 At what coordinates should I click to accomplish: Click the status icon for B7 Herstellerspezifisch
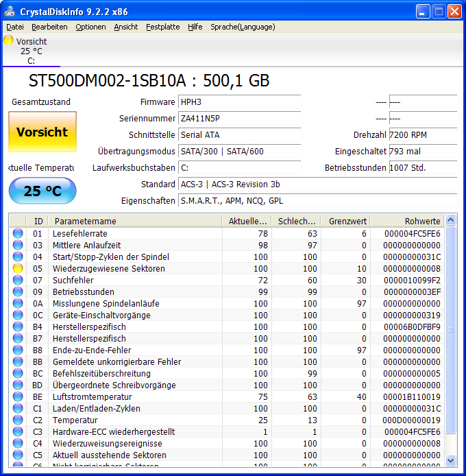(x=18, y=339)
